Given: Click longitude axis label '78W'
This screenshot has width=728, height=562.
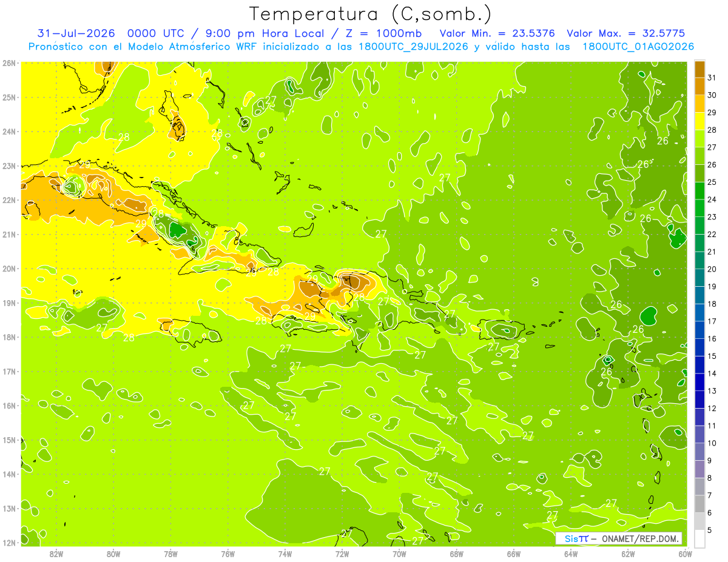Looking at the screenshot, I should [x=170, y=554].
